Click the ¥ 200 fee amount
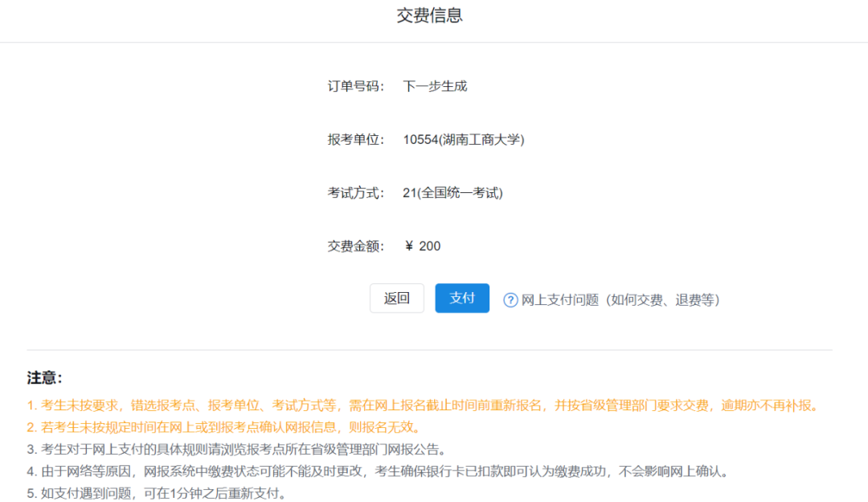Viewport: 868px width, 502px height. [x=423, y=246]
